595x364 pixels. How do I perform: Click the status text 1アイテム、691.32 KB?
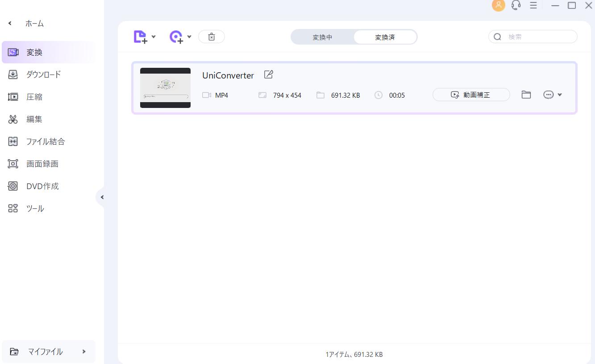pyautogui.click(x=354, y=355)
